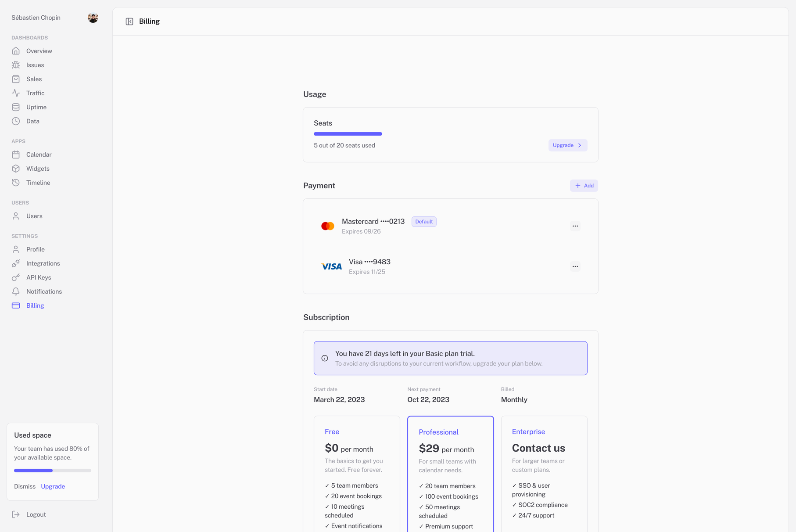This screenshot has width=796, height=532.
Task: Collapse the sidebar using the panel icon
Action: (x=129, y=22)
